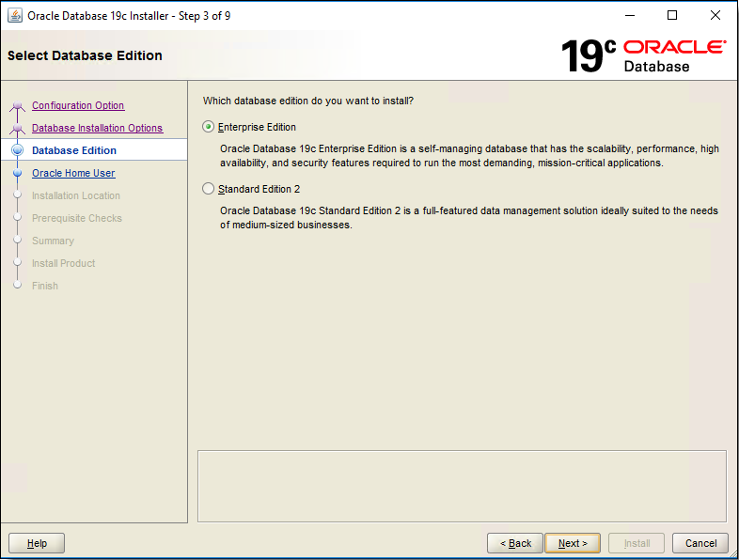Cancel the Oracle installer
Viewport: 739px width, 560px height.
[x=700, y=543]
